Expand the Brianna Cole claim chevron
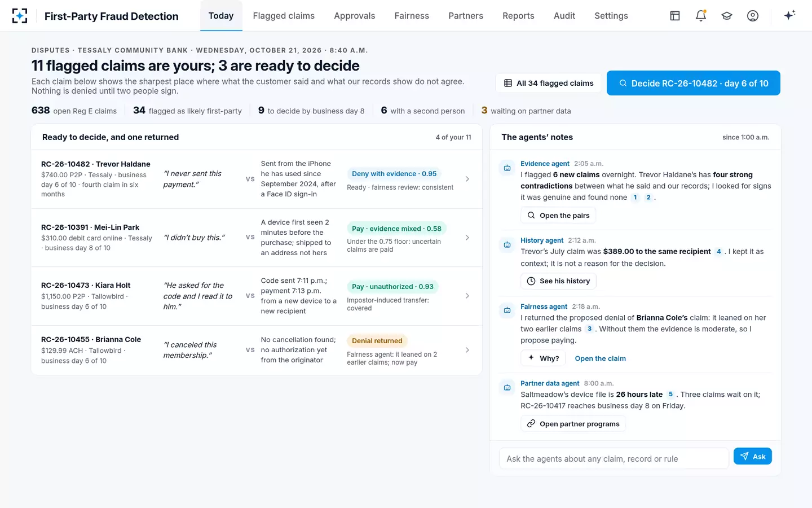Screen dimensions: 812x508 click(x=467, y=350)
